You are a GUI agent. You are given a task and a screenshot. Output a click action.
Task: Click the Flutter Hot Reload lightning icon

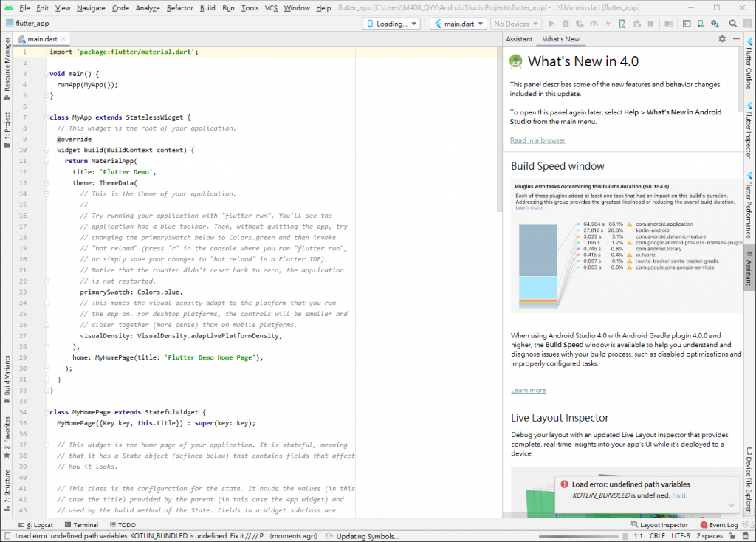pyautogui.click(x=608, y=24)
